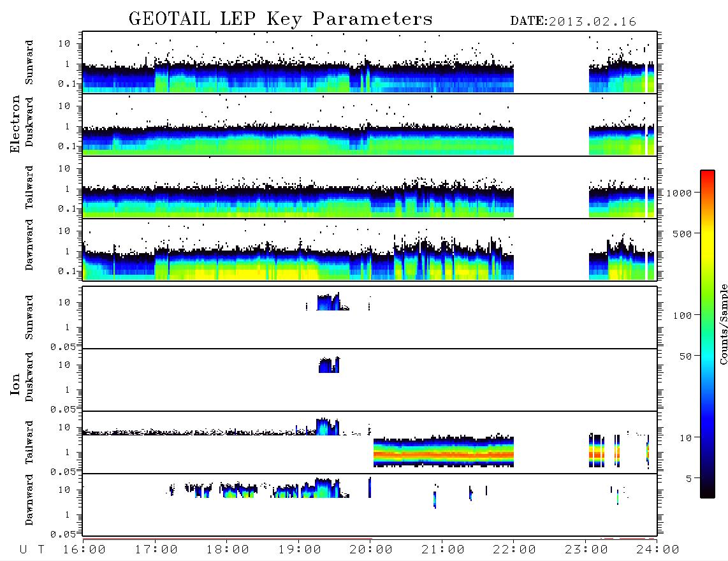Image resolution: width=728 pixels, height=561 pixels.
Task: Click the ion duskward burst near 19:20
Action: pos(329,365)
